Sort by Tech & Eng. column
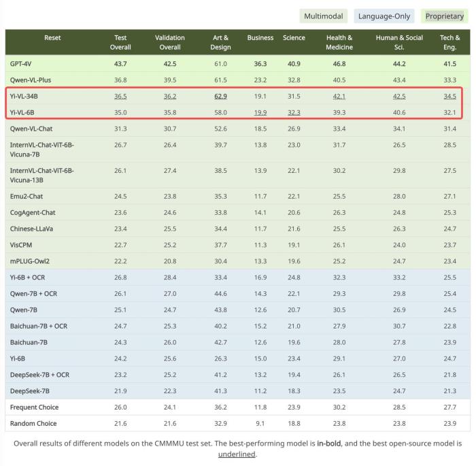This screenshot has height=466, width=476. (x=450, y=42)
